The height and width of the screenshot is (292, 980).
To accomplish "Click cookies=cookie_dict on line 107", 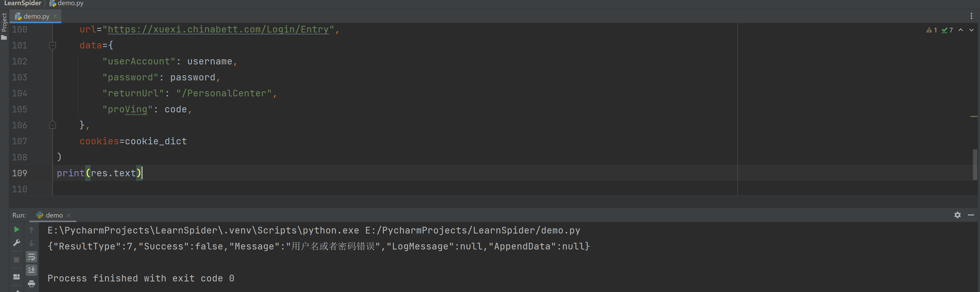I will [133, 141].
